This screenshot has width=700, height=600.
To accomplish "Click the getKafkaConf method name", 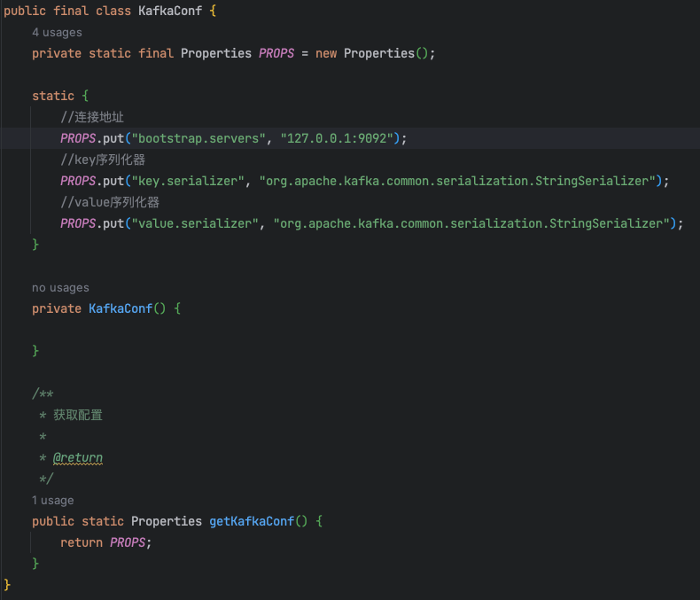I will pyautogui.click(x=251, y=521).
